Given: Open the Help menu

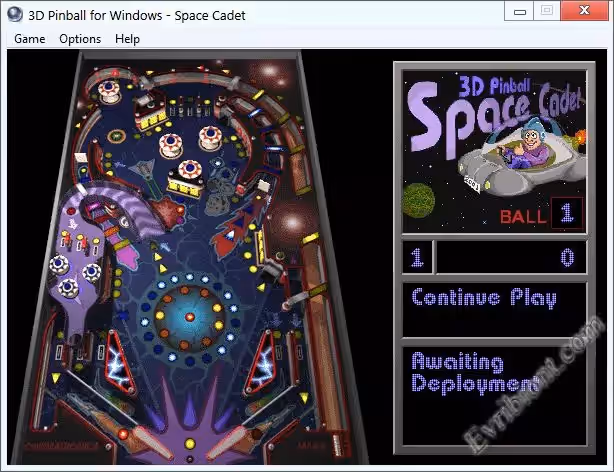Looking at the screenshot, I should click(127, 39).
